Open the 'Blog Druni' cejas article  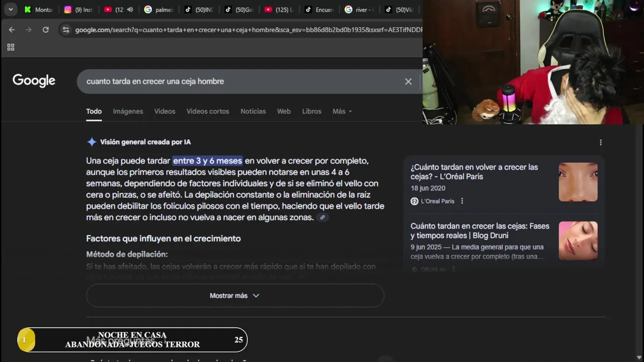click(480, 231)
